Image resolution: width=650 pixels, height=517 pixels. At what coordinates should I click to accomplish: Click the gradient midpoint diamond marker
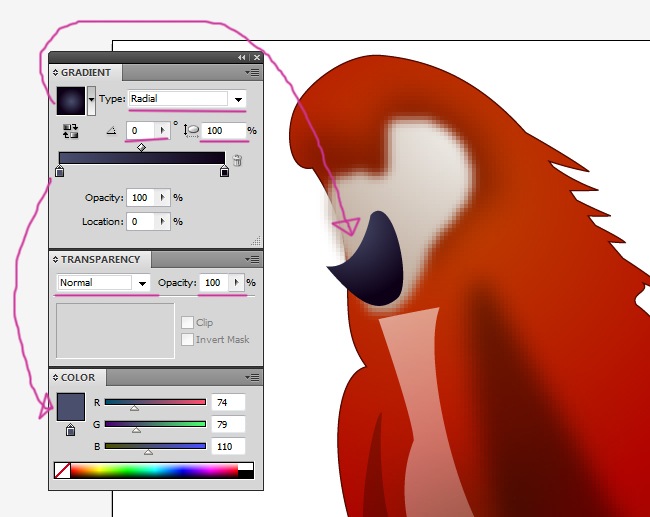pyautogui.click(x=141, y=147)
